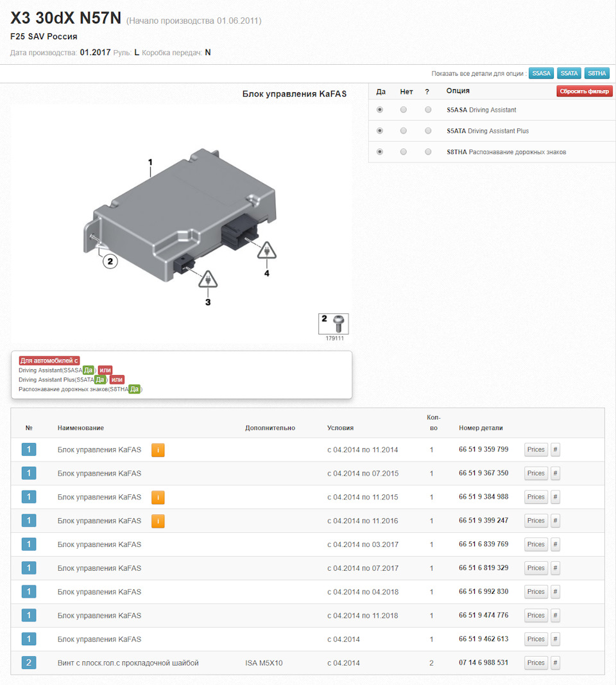Click the screw thumbnail 2 in diagram corner
This screenshot has height=685, width=616.
pyautogui.click(x=334, y=324)
